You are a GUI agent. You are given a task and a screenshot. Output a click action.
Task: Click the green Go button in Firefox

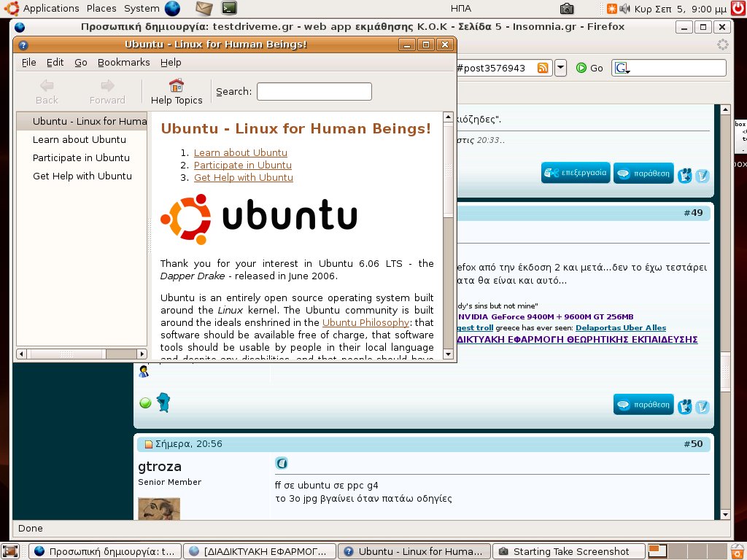click(x=589, y=68)
